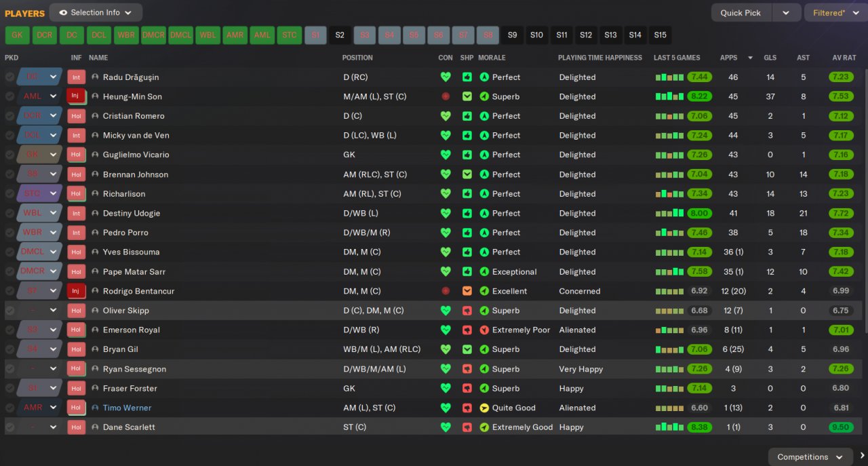Expand the Quick Pick arrow menu
Viewport: 868px width, 466px height.
[786, 13]
